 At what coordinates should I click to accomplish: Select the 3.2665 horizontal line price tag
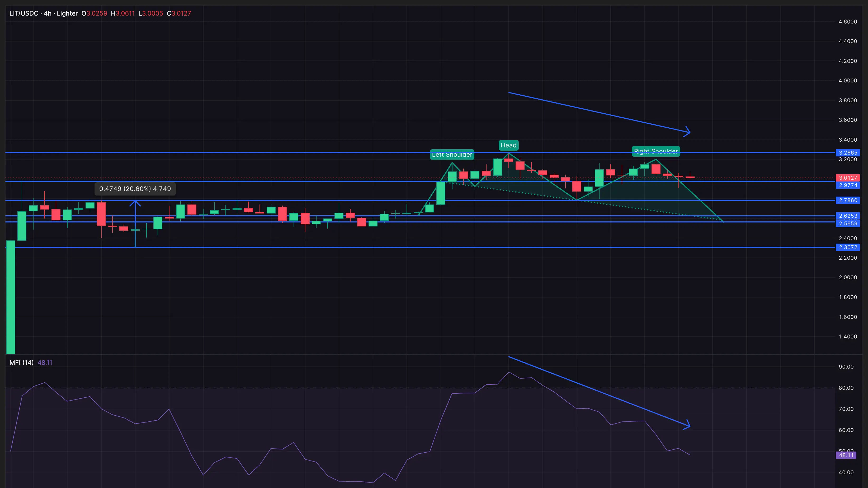[847, 153]
